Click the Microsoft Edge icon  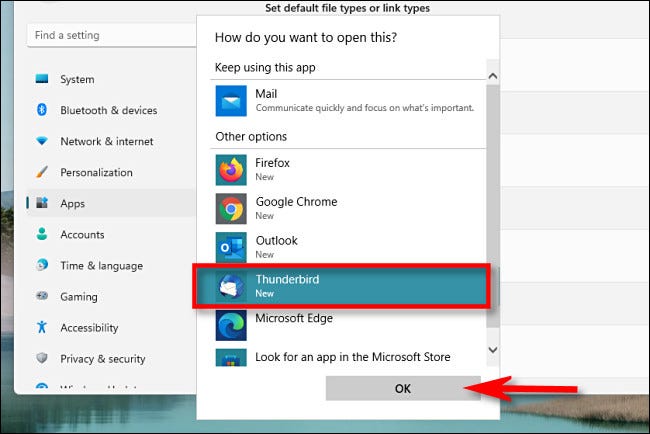click(x=231, y=324)
